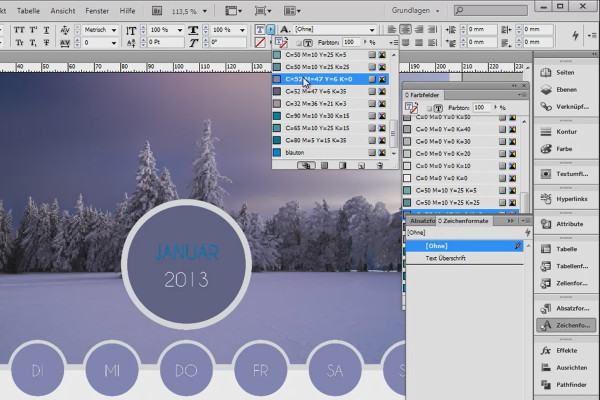The height and width of the screenshot is (400, 600).
Task: Switch to the Absatzformate tab
Action: (422, 221)
